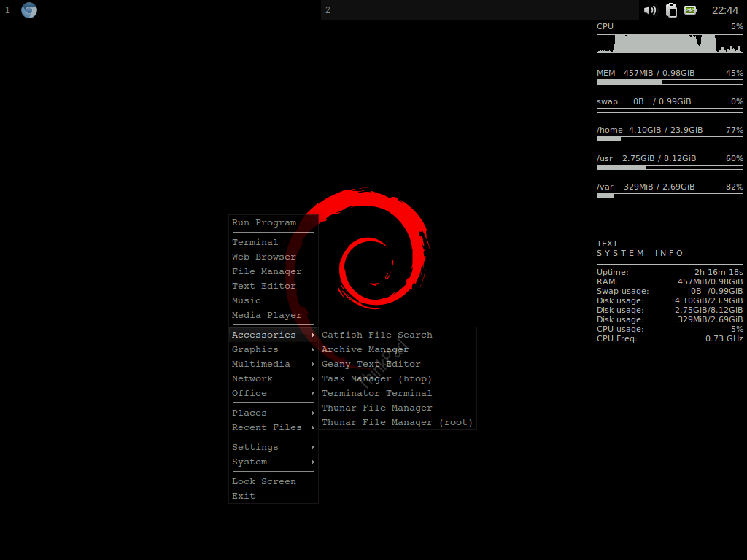Click the Swap usage line in System Info
Viewport: 747px width, 560px height.
click(x=670, y=292)
